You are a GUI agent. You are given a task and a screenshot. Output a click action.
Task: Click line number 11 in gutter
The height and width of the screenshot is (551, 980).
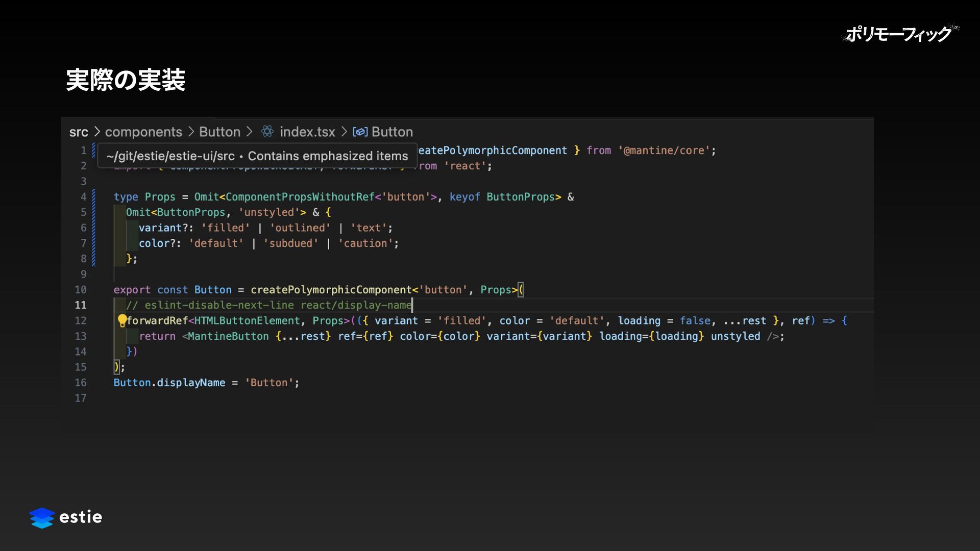(81, 305)
